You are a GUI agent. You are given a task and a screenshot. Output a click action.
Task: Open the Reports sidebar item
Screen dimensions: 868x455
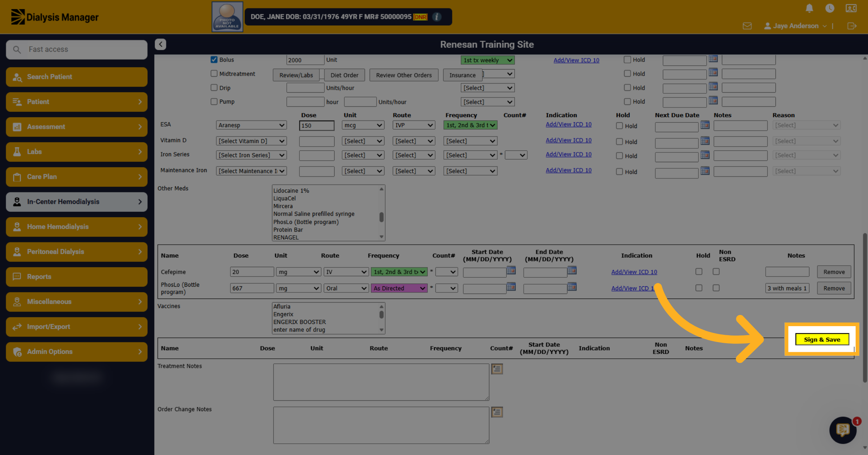(x=77, y=277)
